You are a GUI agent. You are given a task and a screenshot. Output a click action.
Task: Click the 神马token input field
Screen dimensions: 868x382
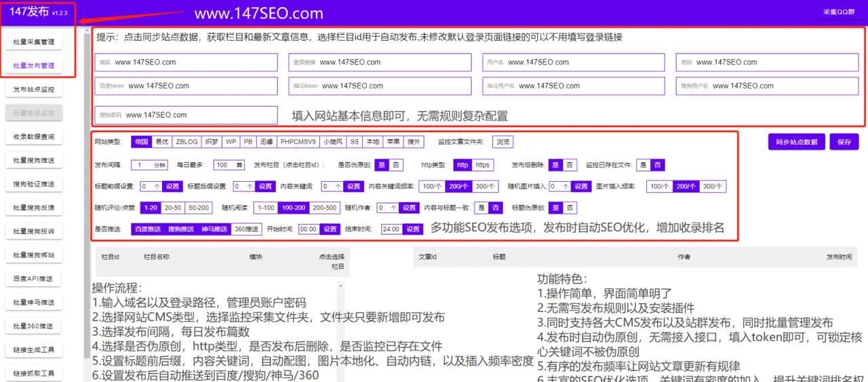380,86
